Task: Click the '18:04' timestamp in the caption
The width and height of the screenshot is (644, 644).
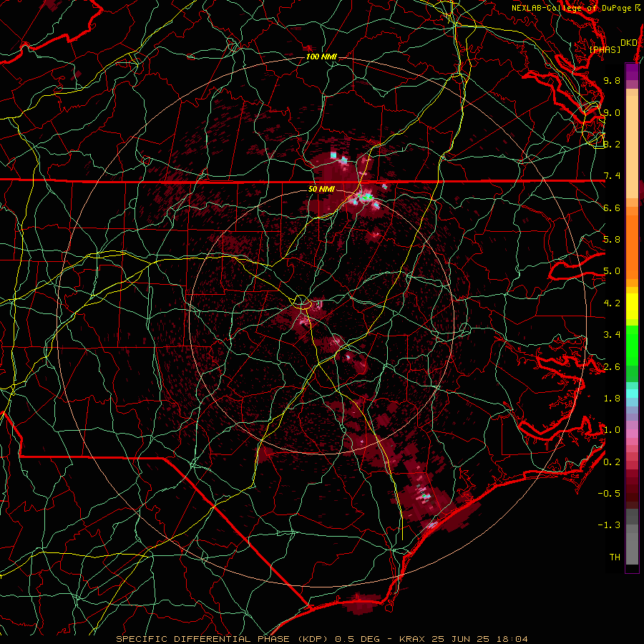Action: coord(514,639)
